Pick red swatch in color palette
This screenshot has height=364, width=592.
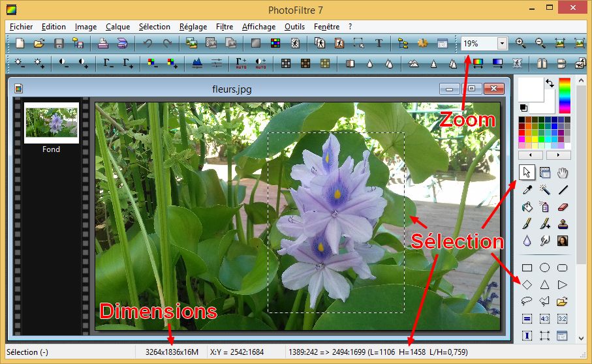(522, 132)
